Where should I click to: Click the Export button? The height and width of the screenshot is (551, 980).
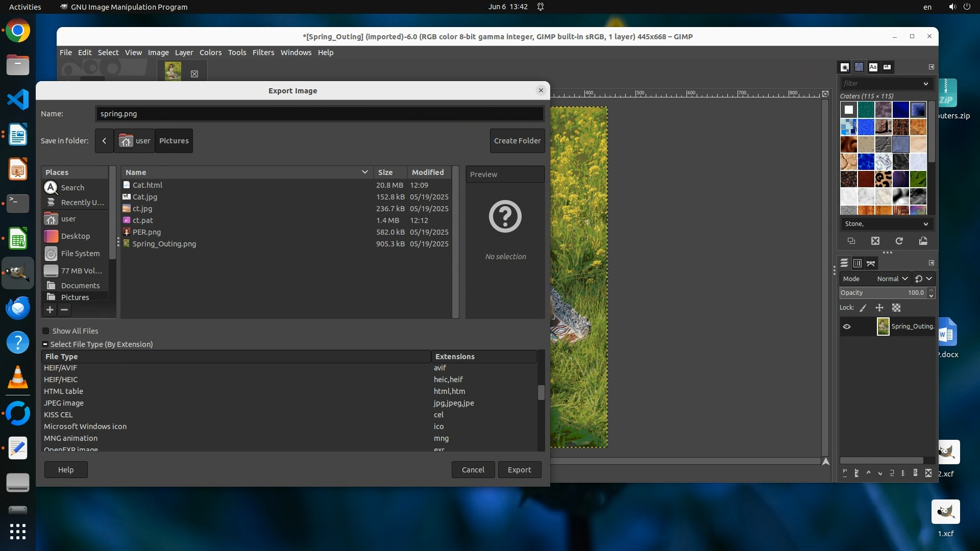[x=519, y=470]
